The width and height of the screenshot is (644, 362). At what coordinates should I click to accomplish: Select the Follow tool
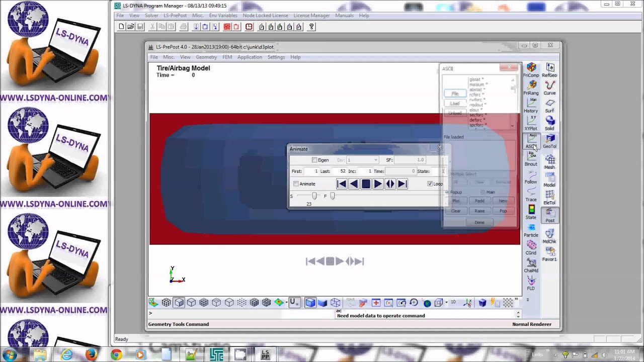pos(531,176)
